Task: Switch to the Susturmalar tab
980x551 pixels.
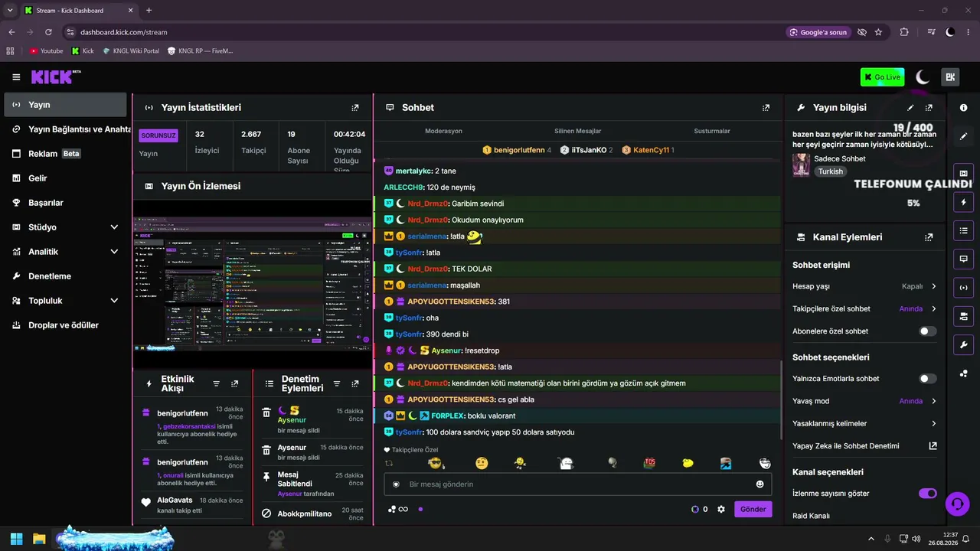Action: click(x=712, y=131)
